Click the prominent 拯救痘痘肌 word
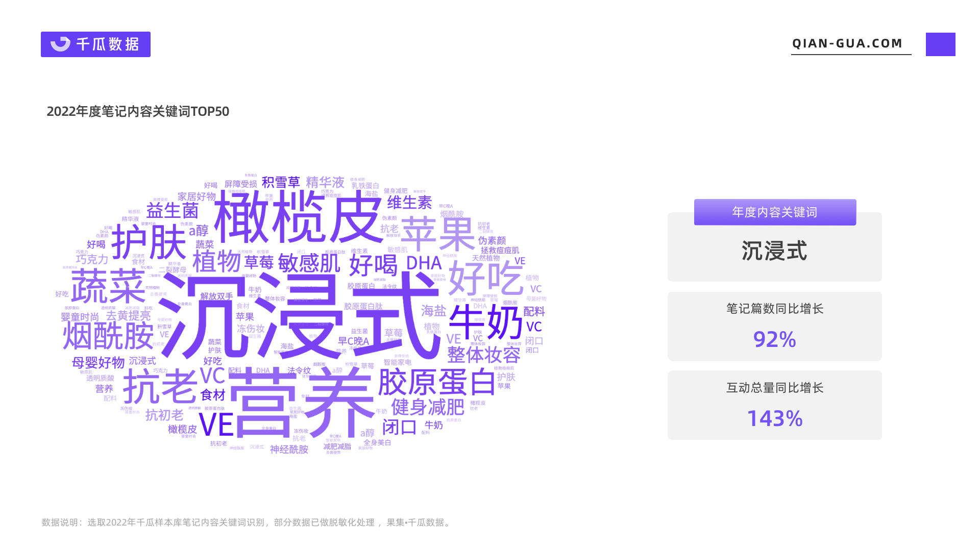 click(500, 251)
